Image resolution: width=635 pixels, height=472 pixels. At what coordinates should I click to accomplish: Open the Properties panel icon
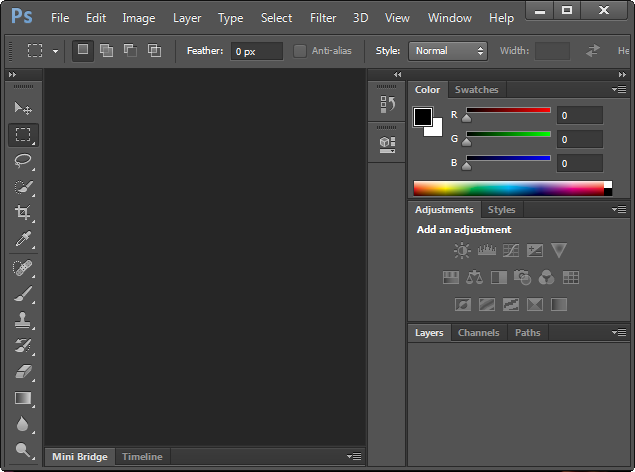click(x=387, y=145)
